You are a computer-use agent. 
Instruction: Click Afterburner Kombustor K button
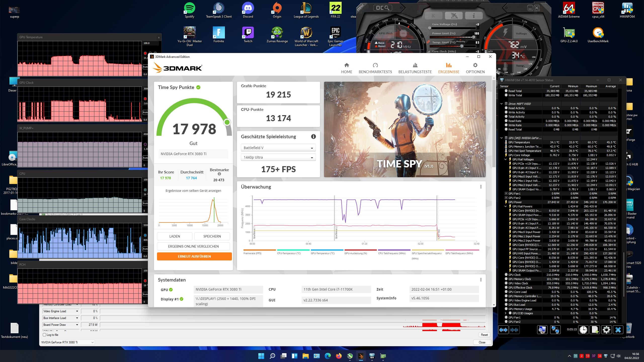(433, 16)
